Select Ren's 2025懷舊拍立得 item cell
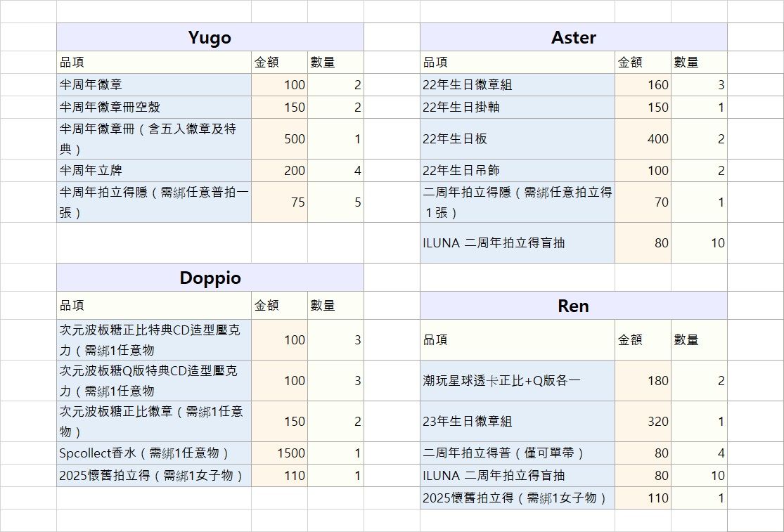Screen dimensions: 784x532 click(517, 498)
